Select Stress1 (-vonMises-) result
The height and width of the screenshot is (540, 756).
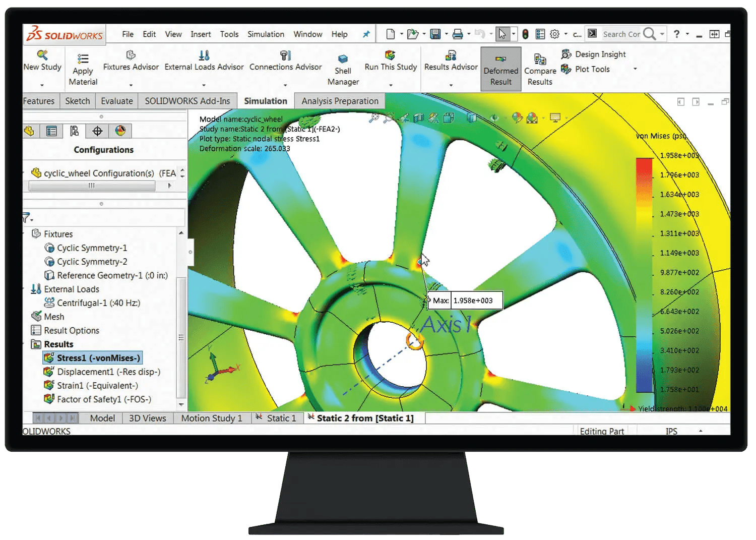[92, 358]
